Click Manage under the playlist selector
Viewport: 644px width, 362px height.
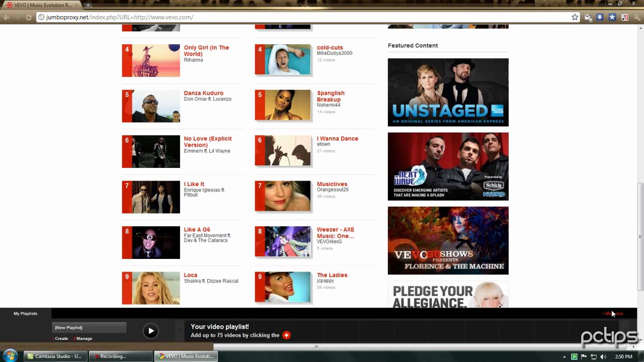tap(84, 338)
